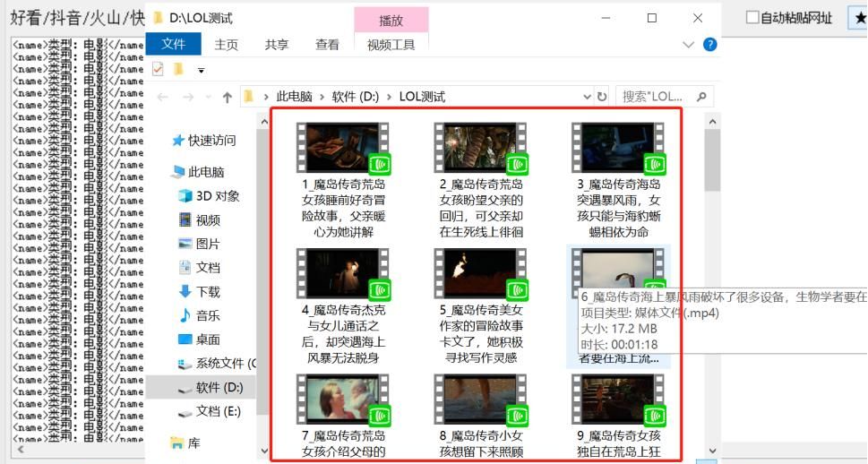This screenshot has height=464, width=868.
Task: Click LOL测试 in the address breadcrumb
Action: coord(423,97)
